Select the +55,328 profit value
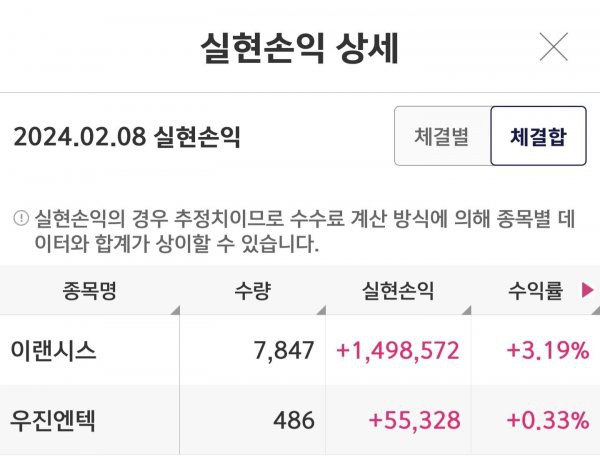The width and height of the screenshot is (600, 456). point(414,420)
